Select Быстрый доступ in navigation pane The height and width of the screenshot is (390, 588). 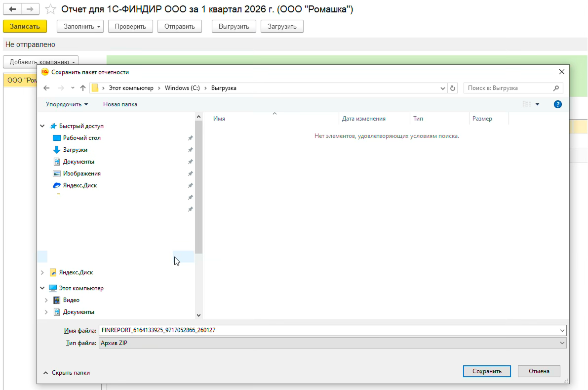pos(81,126)
